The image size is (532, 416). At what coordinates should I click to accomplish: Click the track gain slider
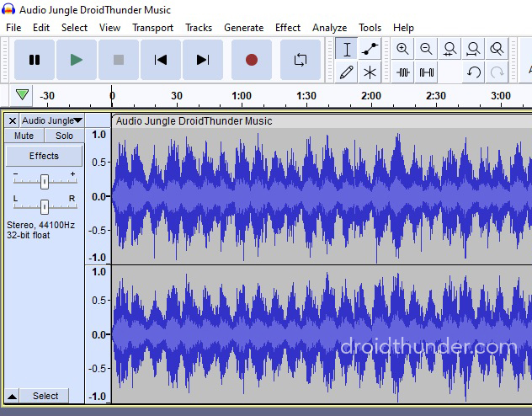45,182
